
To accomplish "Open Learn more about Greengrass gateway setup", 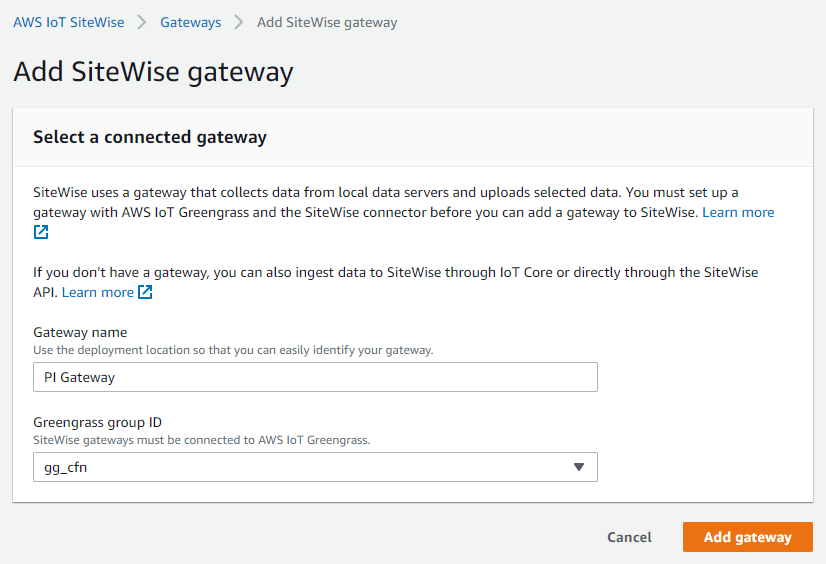I will (x=738, y=212).
